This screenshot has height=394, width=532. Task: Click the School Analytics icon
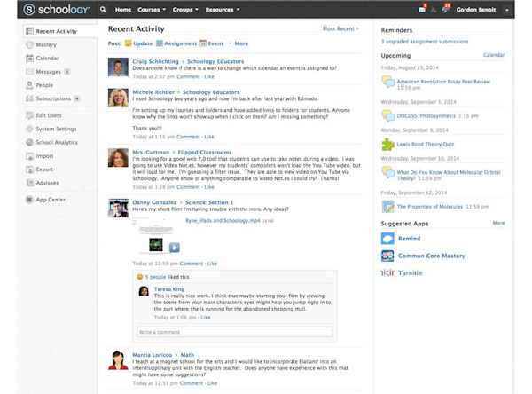point(29,142)
